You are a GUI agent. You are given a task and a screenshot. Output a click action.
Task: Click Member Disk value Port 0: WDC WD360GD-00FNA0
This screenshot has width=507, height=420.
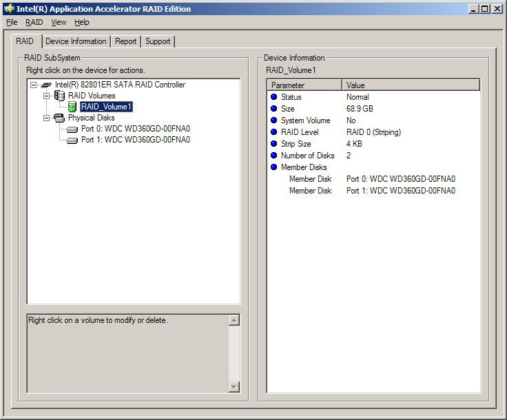point(401,179)
